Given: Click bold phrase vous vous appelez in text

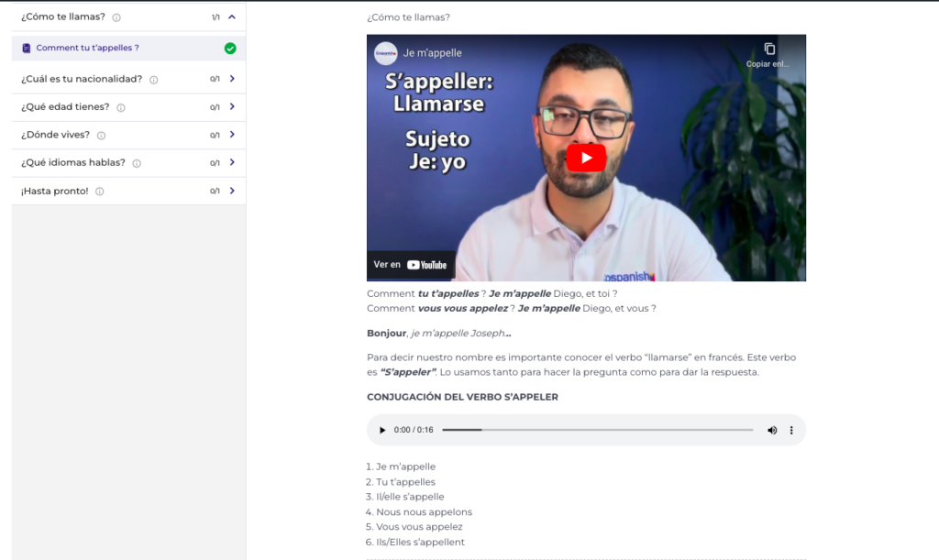Looking at the screenshot, I should click(x=463, y=309).
